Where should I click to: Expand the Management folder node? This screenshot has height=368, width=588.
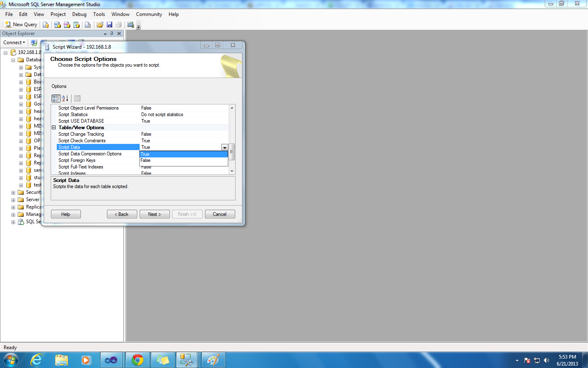13,215
